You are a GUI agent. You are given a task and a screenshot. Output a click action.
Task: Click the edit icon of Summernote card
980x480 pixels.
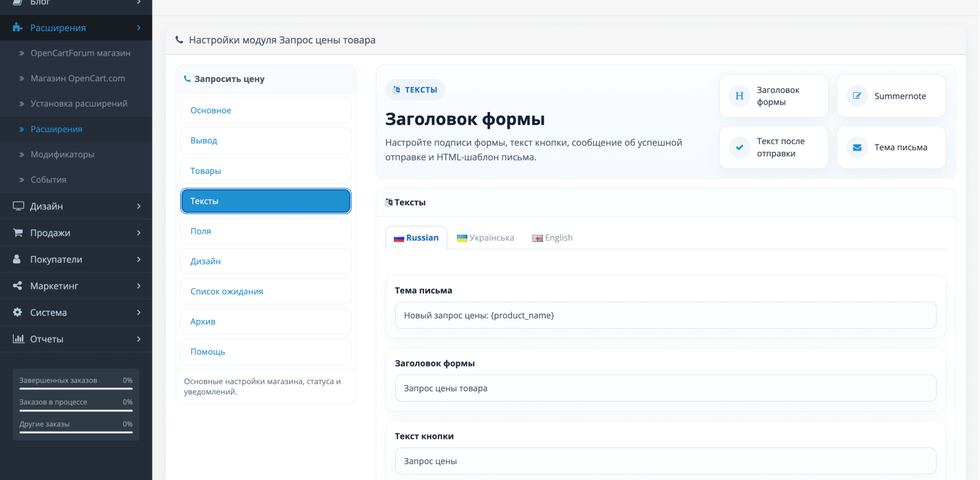857,96
